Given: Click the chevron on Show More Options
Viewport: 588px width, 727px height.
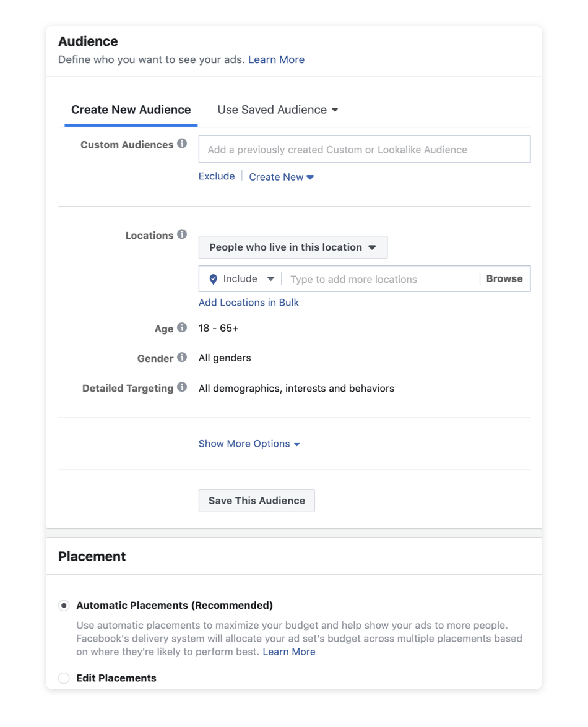Looking at the screenshot, I should click(296, 444).
